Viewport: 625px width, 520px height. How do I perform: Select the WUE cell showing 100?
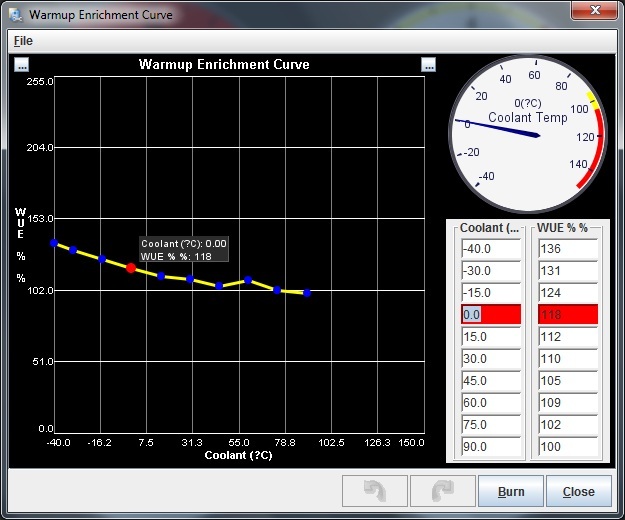pyautogui.click(x=567, y=446)
